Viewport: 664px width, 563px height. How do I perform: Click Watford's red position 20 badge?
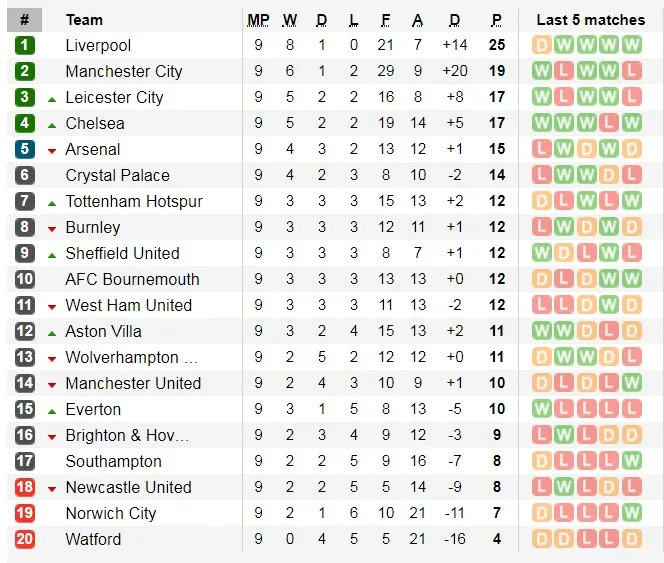[25, 539]
